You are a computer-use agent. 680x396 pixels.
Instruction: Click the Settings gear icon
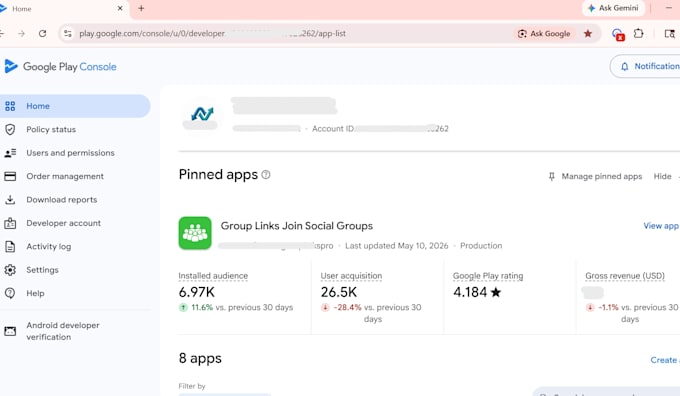click(10, 270)
